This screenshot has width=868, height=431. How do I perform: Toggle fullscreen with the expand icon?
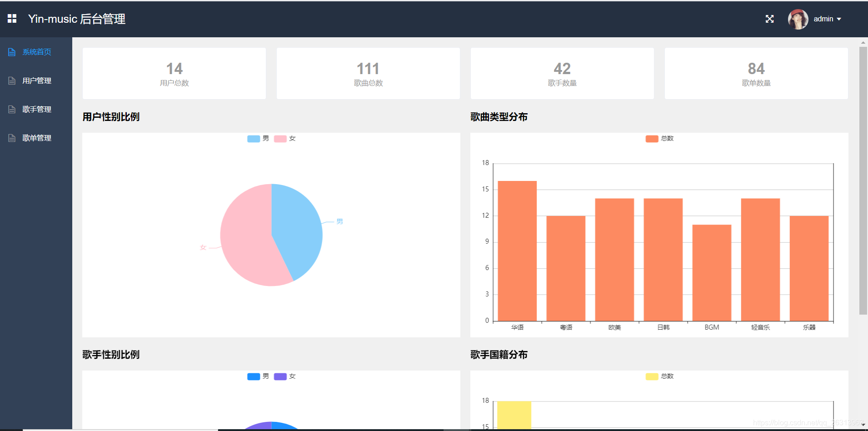tap(769, 19)
